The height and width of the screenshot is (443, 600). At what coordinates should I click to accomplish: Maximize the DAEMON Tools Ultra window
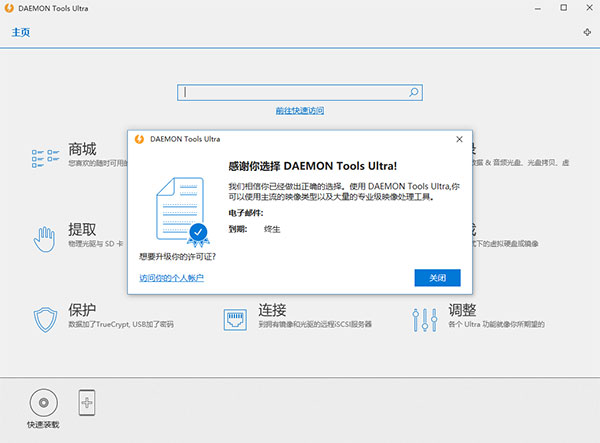pyautogui.click(x=563, y=8)
